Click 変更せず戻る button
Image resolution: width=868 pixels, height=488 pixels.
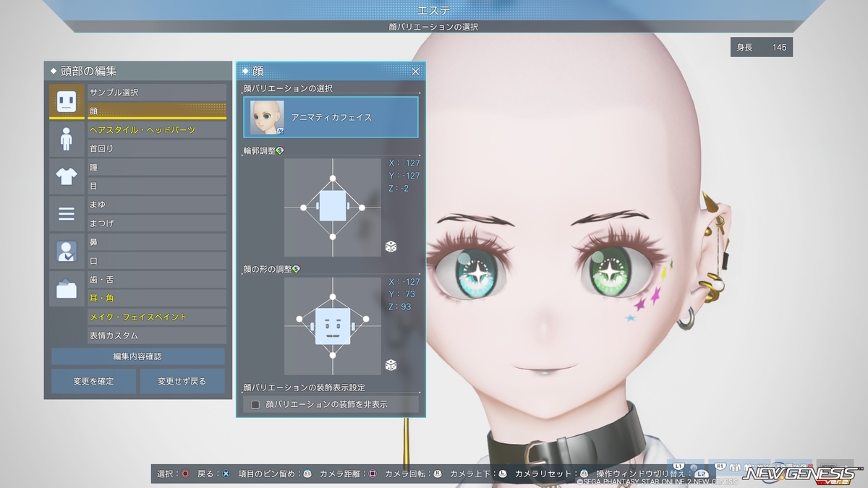(x=182, y=381)
